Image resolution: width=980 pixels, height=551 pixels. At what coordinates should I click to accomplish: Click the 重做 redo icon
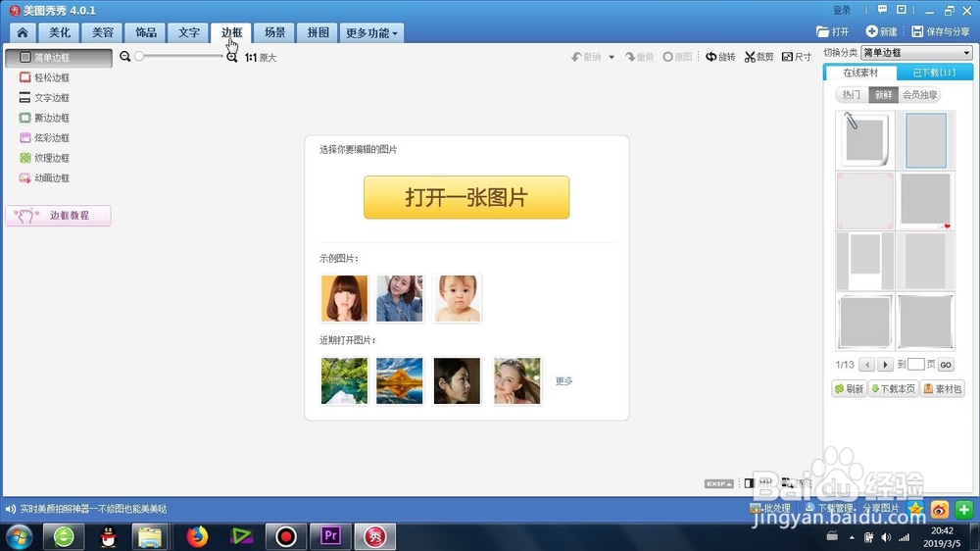(x=629, y=57)
